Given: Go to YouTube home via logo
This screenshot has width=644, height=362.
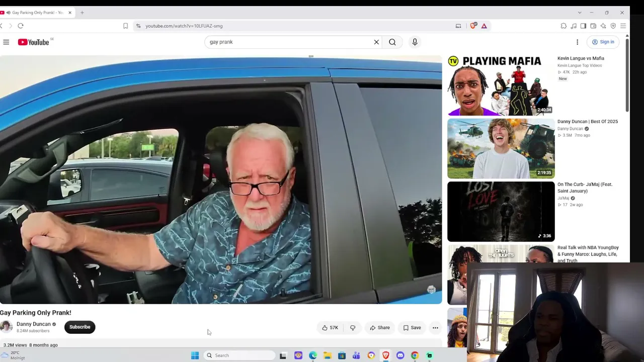Looking at the screenshot, I should [34, 42].
